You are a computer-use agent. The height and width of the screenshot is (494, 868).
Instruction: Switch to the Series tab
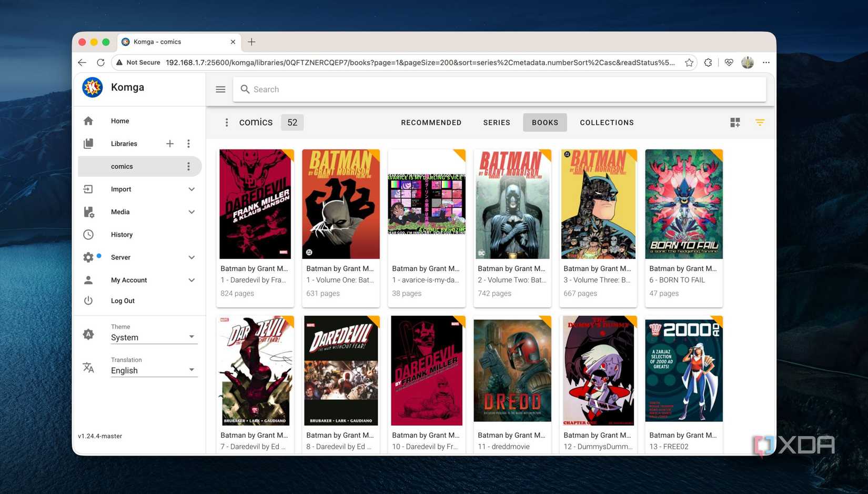point(497,123)
